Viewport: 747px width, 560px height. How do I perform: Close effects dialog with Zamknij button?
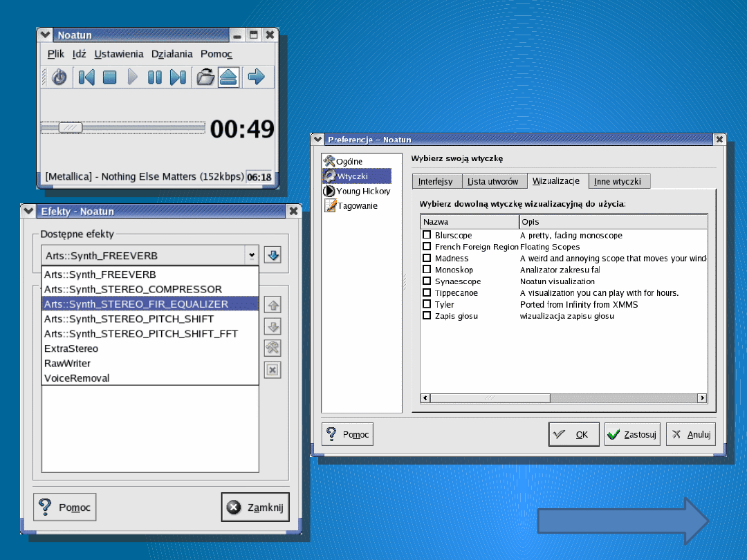(x=255, y=507)
